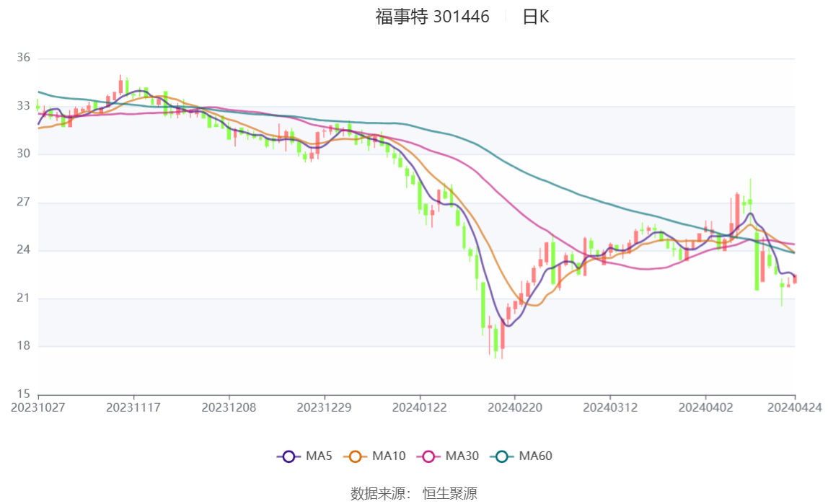Viewport: 828px width, 504px height.
Task: Toggle the MA5 legend circle icon
Action: (289, 456)
